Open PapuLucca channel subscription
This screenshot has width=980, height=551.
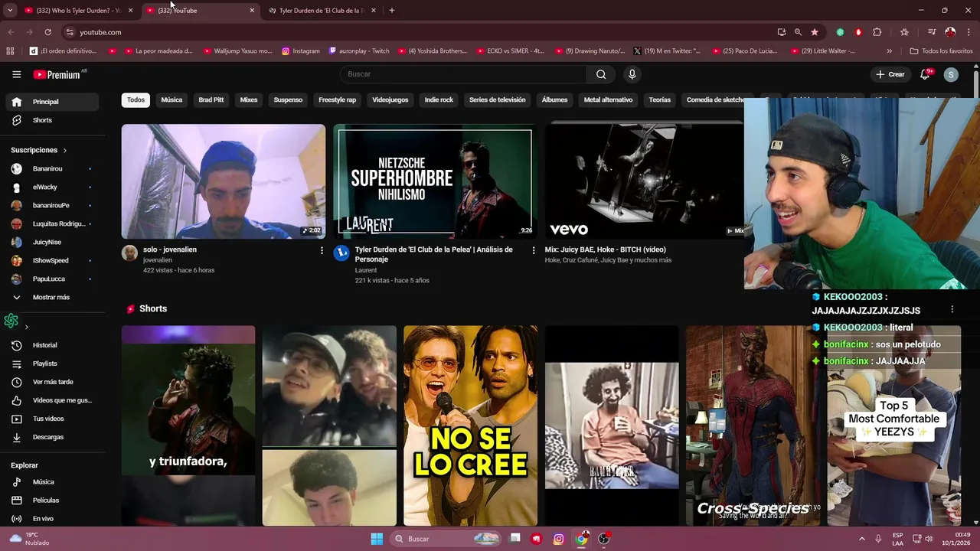click(x=52, y=279)
